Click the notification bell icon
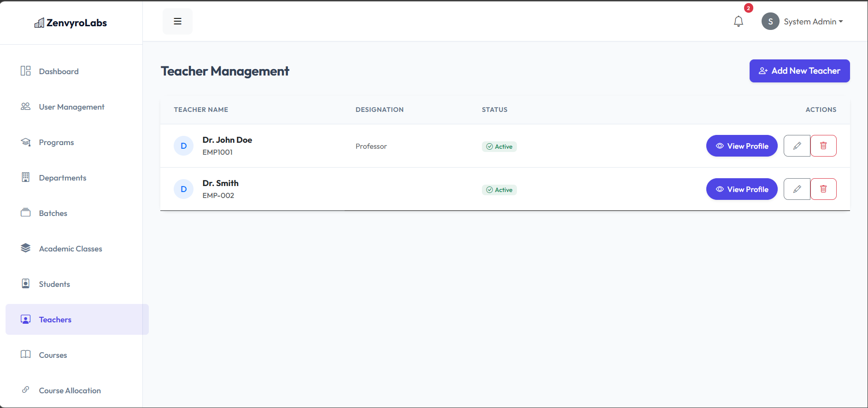868x408 pixels. coord(739,22)
